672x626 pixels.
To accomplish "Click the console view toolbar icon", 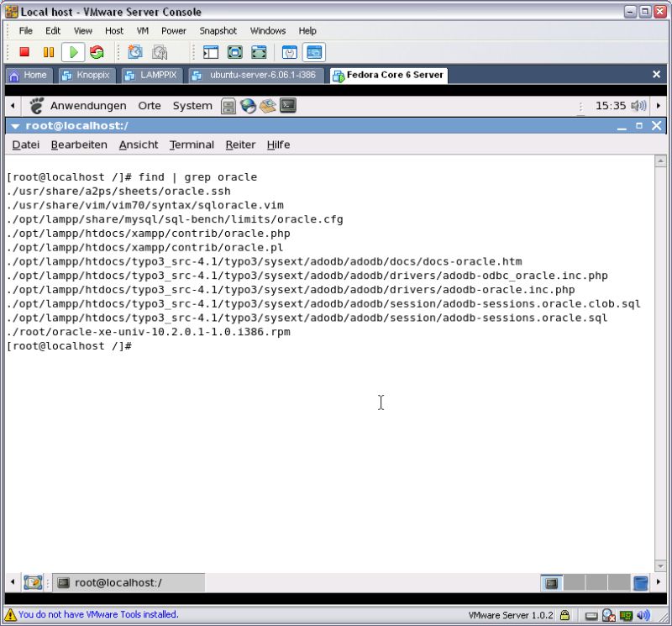I will 314,52.
